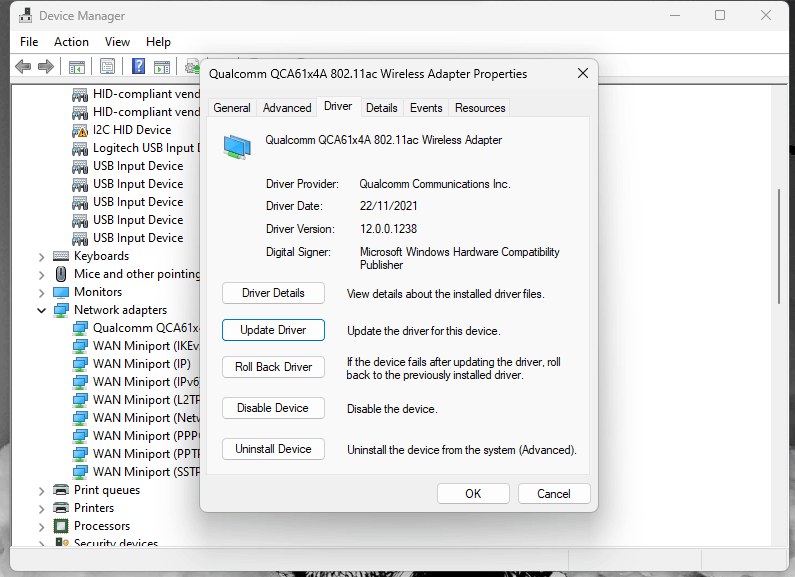This screenshot has width=795, height=577.
Task: Expand the Print queues category
Action: click(41, 491)
